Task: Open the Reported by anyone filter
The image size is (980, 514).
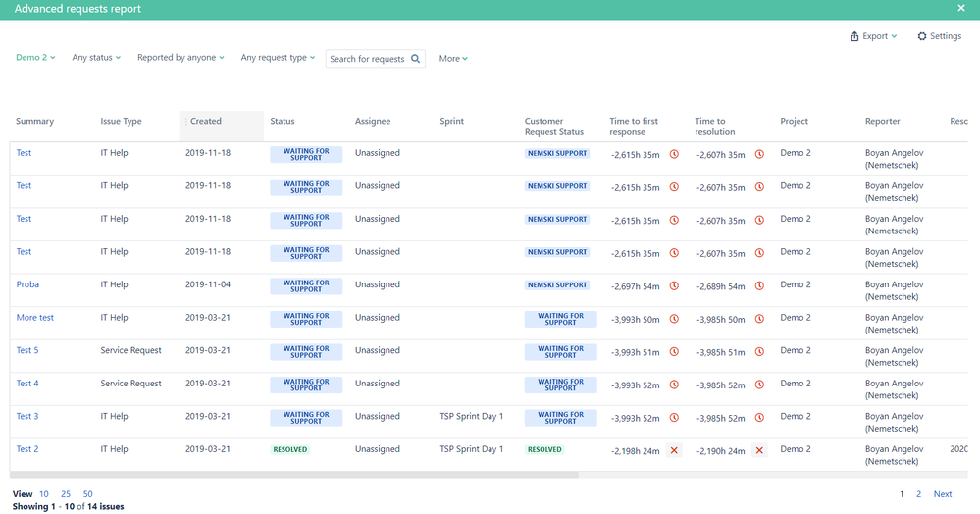Action: pyautogui.click(x=181, y=58)
